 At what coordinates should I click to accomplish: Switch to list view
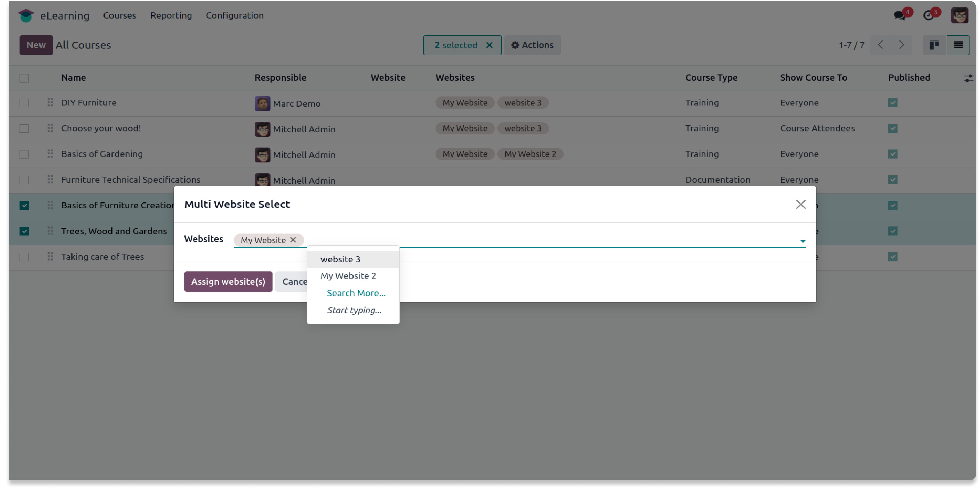pyautogui.click(x=958, y=45)
